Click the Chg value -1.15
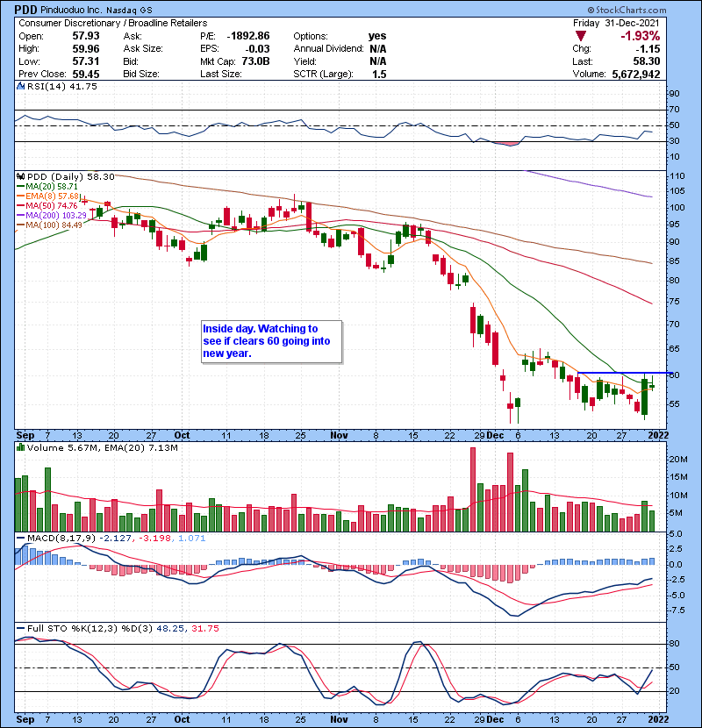The image size is (702, 728). point(648,49)
